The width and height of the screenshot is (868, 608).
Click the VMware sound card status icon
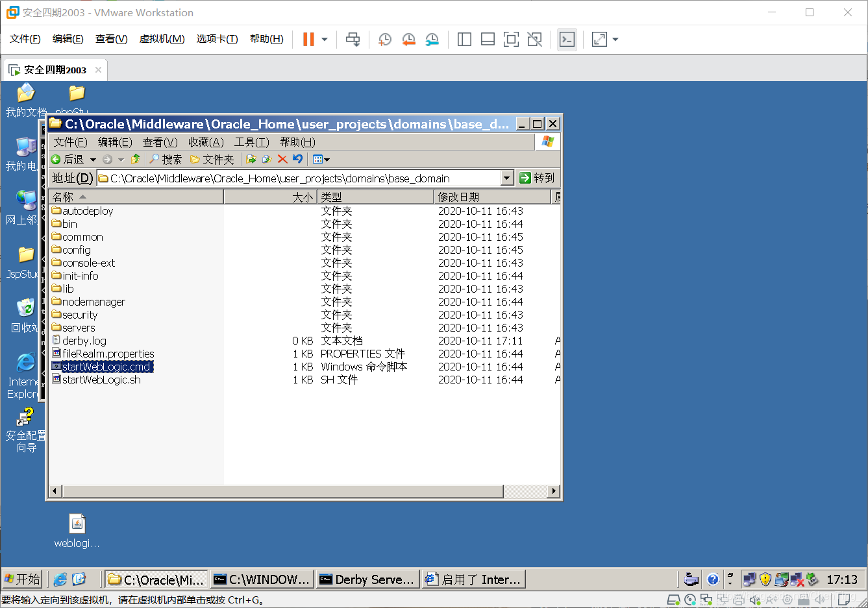755,600
